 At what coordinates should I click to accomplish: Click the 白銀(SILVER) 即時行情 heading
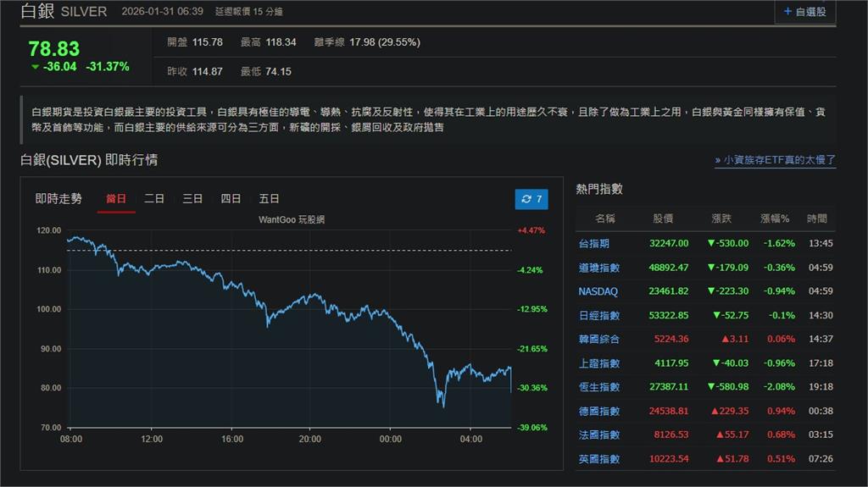tap(89, 160)
